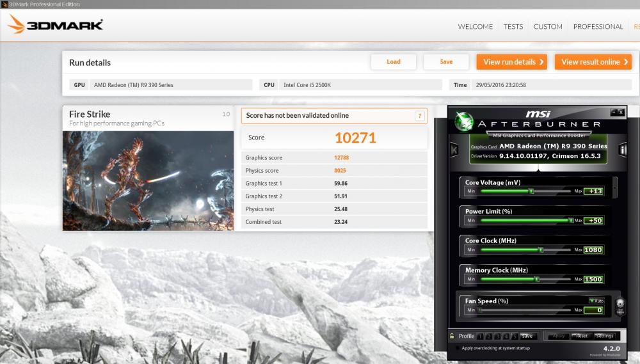
Task: Click the Afterburner Apply button
Action: pos(557,336)
